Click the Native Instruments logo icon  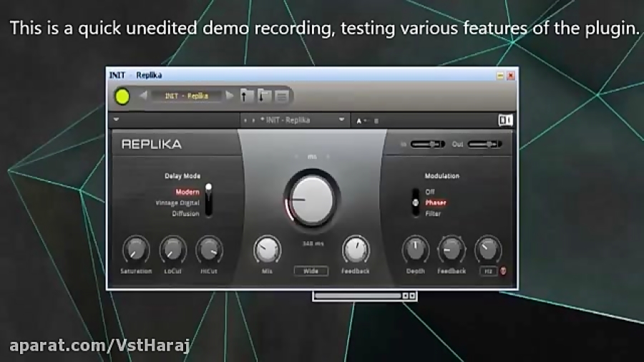point(505,120)
